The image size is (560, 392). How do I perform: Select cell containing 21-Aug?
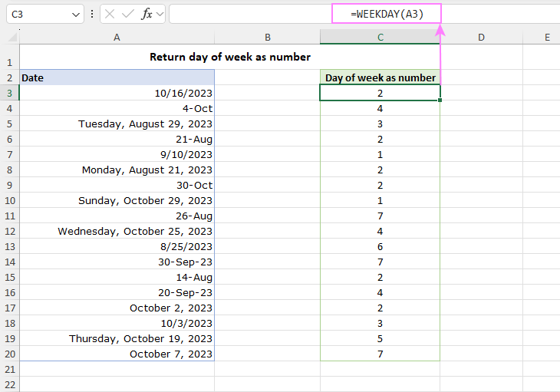click(117, 140)
